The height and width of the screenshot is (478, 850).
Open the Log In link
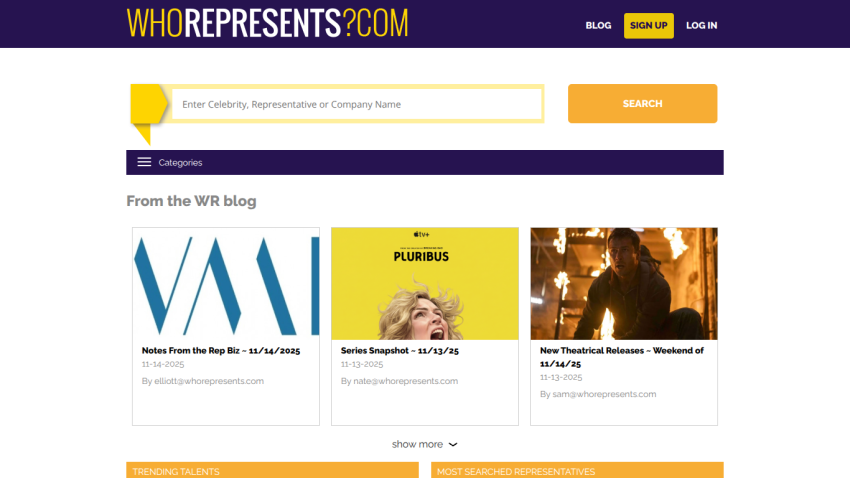coord(701,25)
